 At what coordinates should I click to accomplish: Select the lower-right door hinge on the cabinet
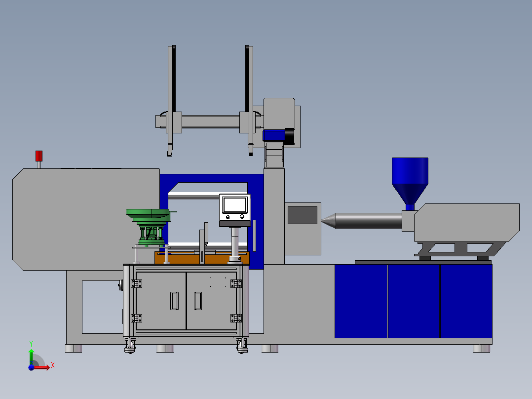pyautogui.click(x=236, y=318)
